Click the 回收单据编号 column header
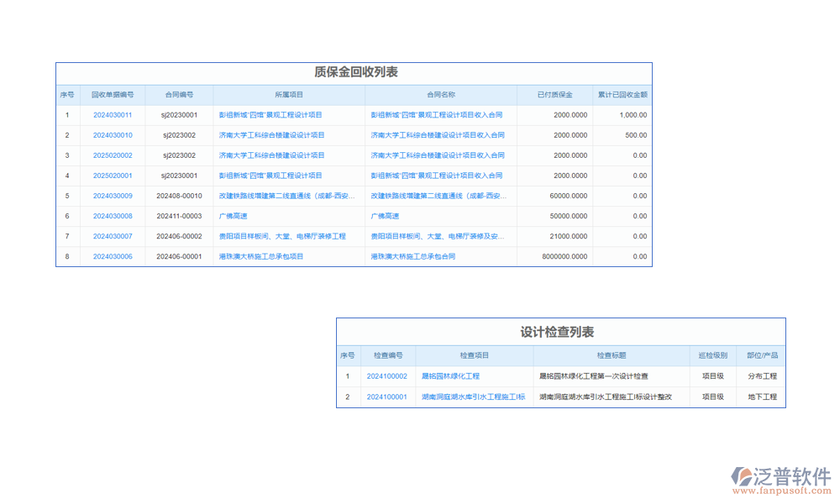This screenshot has width=840, height=504. (x=113, y=95)
